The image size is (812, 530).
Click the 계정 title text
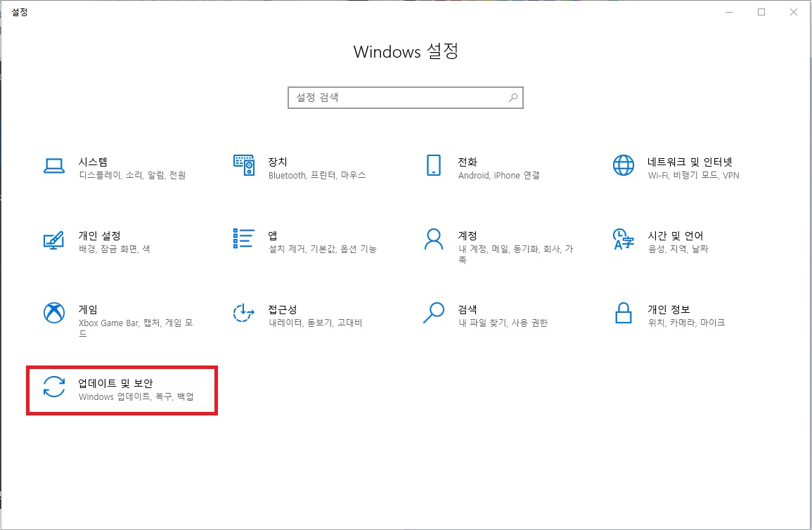point(467,236)
